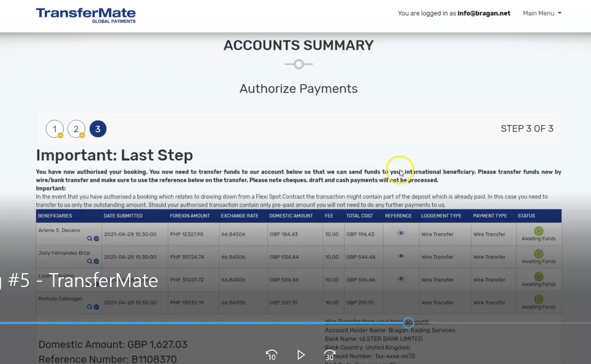Select step 3 circle in wizard

click(x=97, y=128)
